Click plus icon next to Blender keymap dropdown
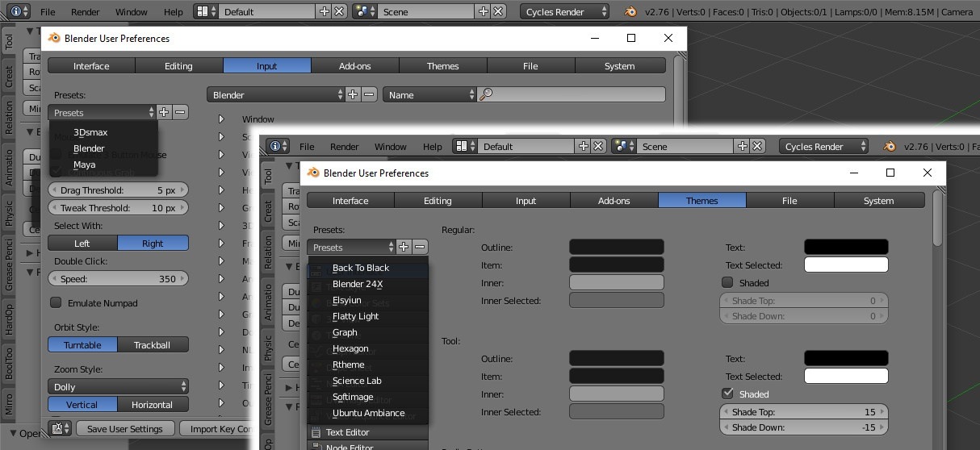 [x=353, y=95]
